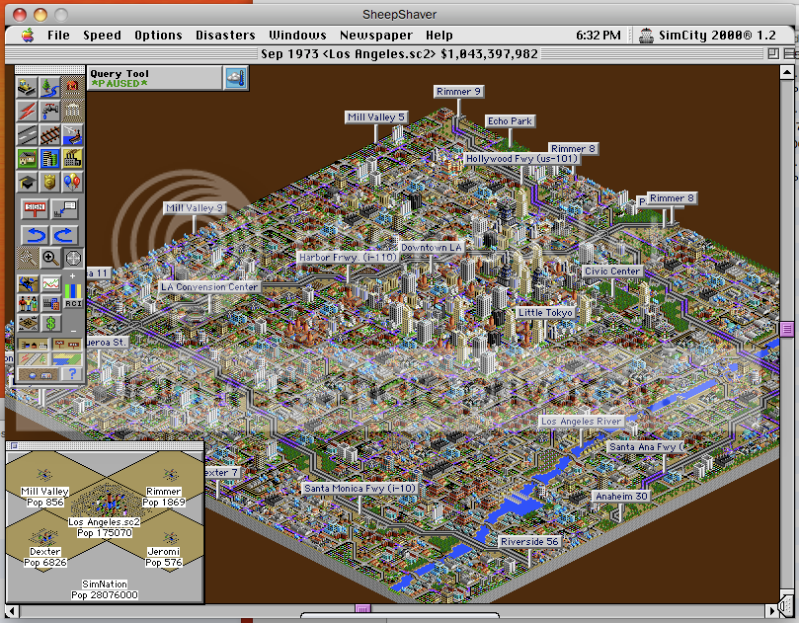The height and width of the screenshot is (623, 799).
Task: Open the File menu
Action: [58, 35]
